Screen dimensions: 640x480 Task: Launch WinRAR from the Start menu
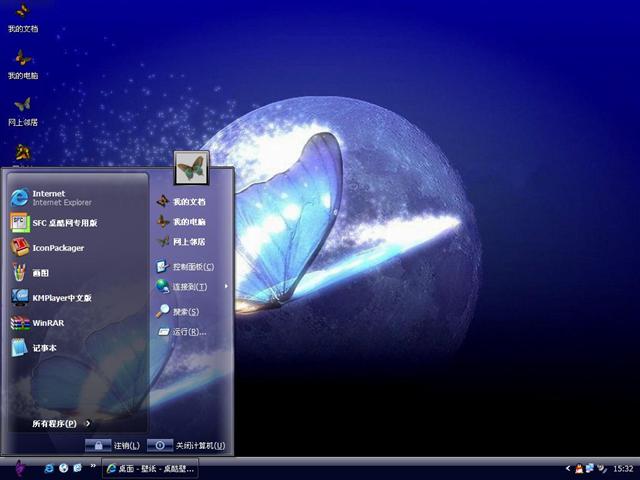(x=47, y=323)
